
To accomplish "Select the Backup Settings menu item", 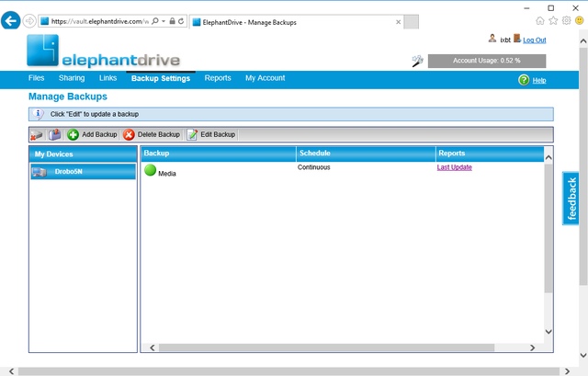I will pyautogui.click(x=161, y=78).
